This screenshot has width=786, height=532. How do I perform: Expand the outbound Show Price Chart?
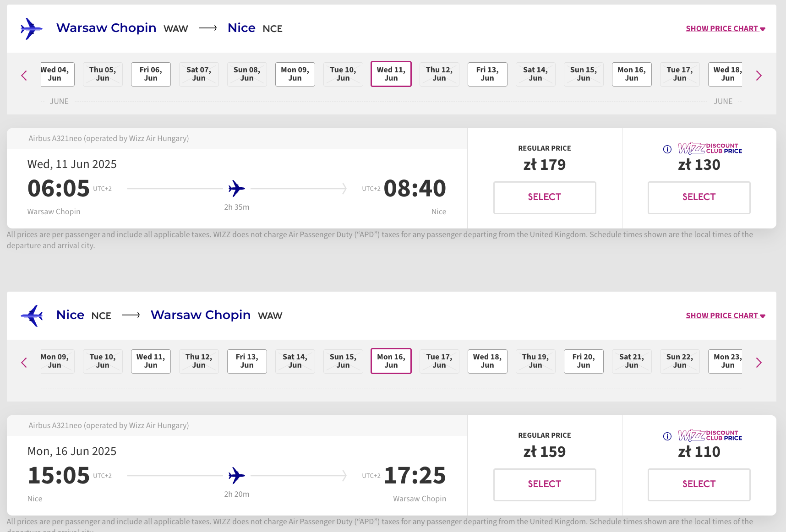click(726, 28)
